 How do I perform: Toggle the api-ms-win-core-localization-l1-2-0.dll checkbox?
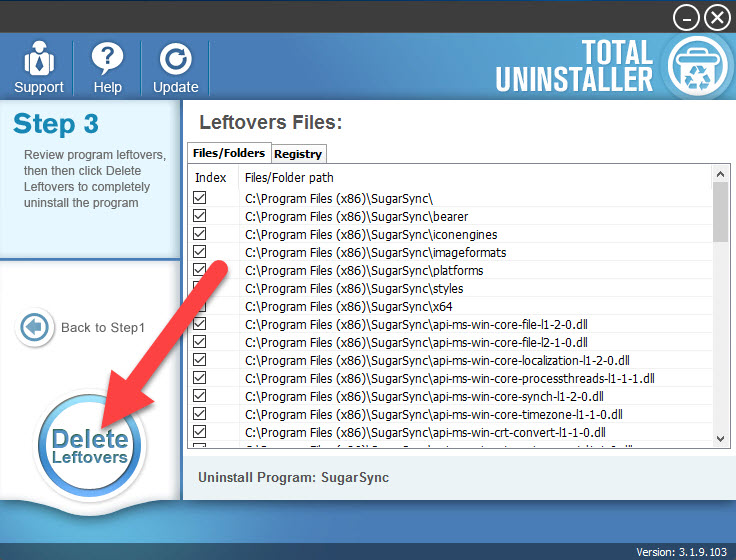(x=199, y=360)
